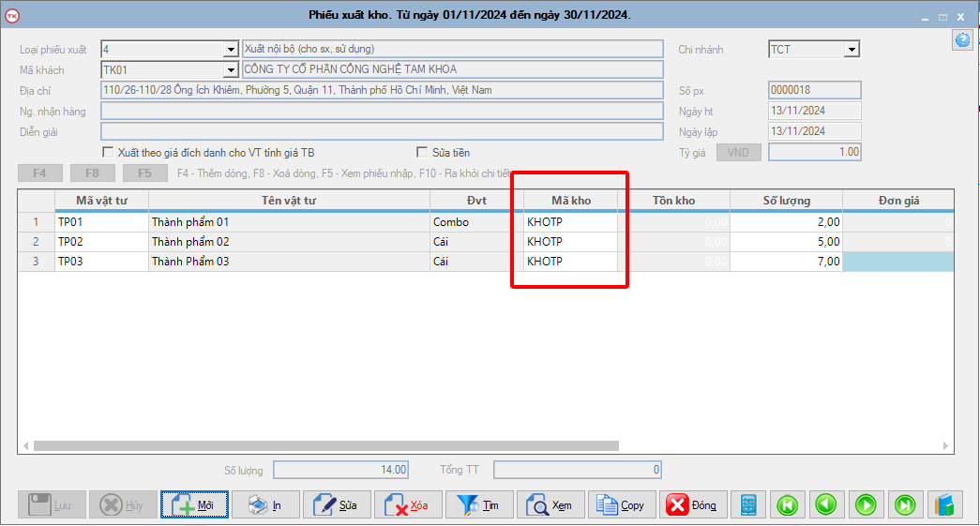This screenshot has height=526, width=980.
Task: Click the Copy voucher button
Action: [x=622, y=505]
